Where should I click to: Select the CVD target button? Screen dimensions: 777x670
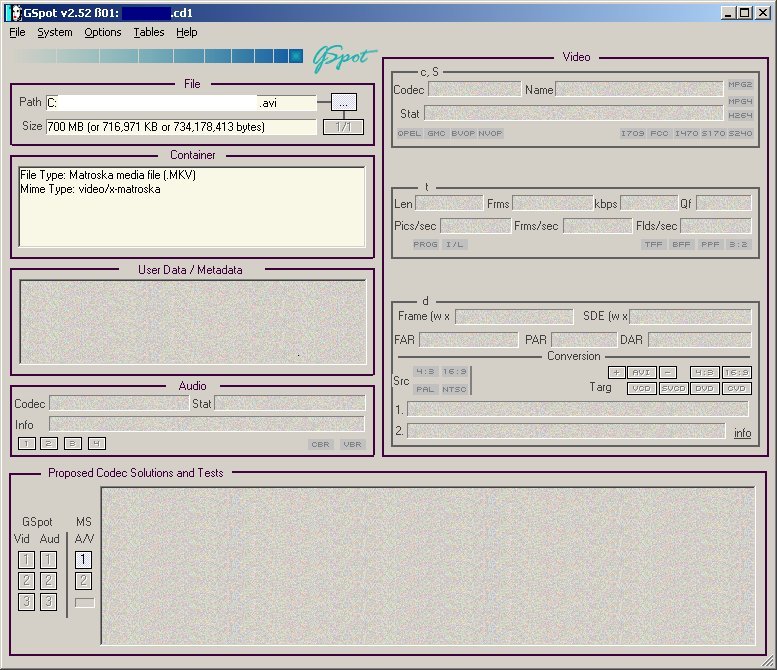[x=737, y=389]
